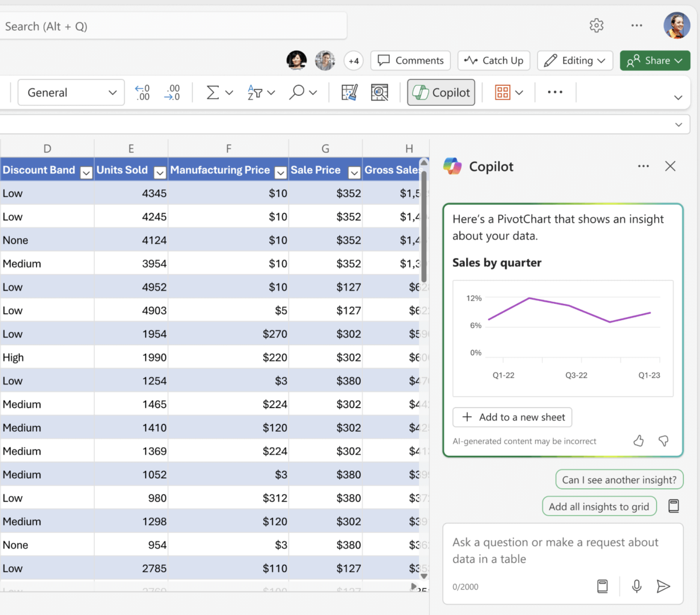Click the microphone icon in Copilot
Image resolution: width=700 pixels, height=615 pixels.
click(637, 586)
